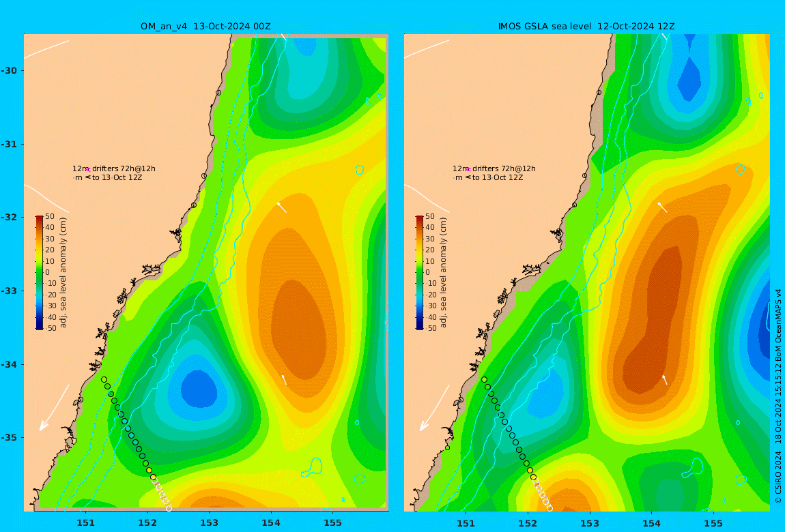Click the IMOS GSLA sea level 12-Oct-2024 12Z title
785x532 pixels.
[x=586, y=26]
